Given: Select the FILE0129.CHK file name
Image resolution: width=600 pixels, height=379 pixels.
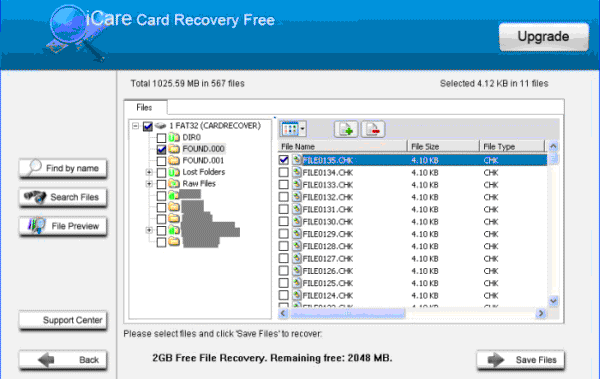Looking at the screenshot, I should (328, 234).
